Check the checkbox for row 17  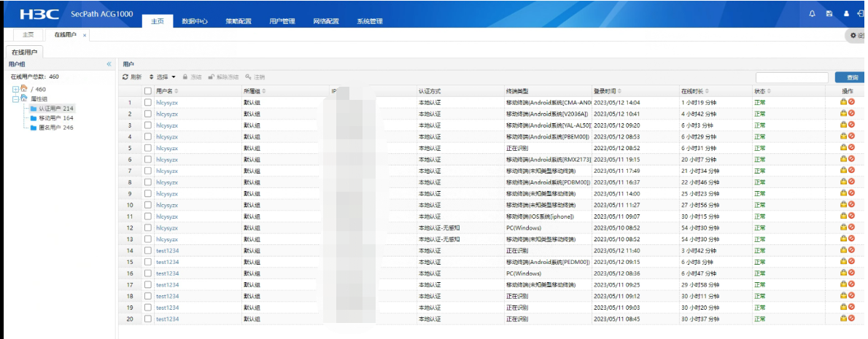pos(148,284)
